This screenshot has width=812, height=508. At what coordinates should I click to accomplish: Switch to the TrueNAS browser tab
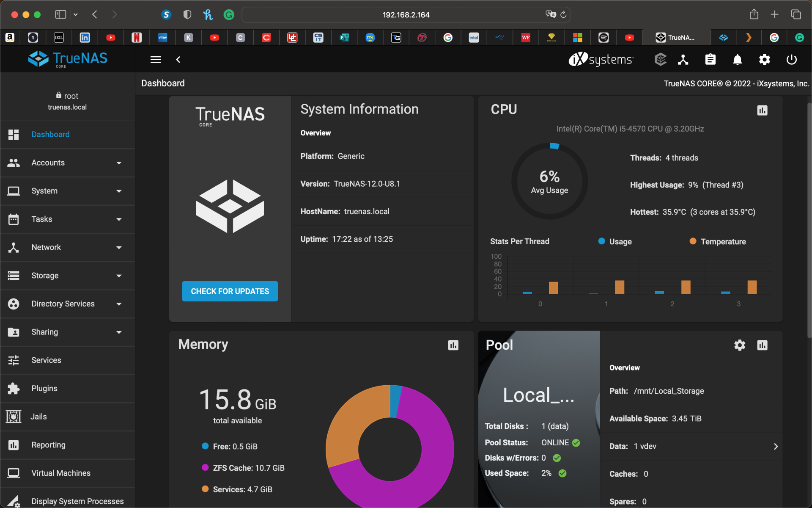[x=676, y=38]
